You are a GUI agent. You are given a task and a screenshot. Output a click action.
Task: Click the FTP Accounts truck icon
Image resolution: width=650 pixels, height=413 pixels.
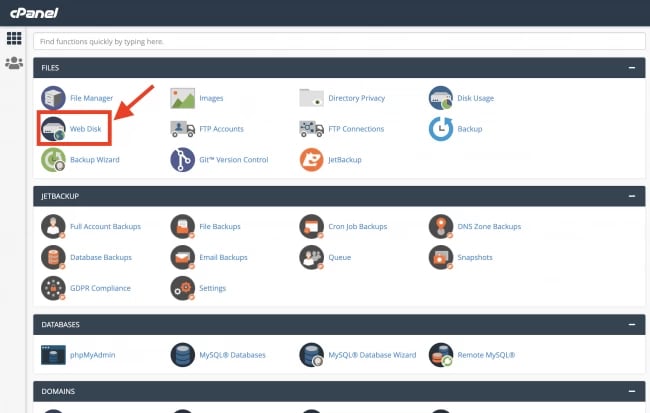[182, 129]
